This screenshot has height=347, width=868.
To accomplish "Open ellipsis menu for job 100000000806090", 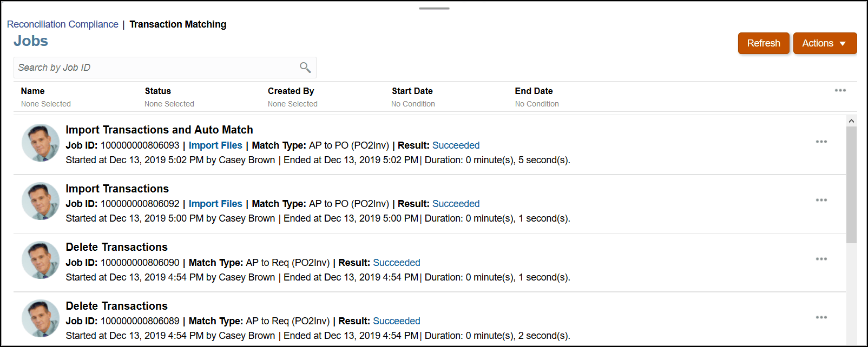I will [821, 259].
